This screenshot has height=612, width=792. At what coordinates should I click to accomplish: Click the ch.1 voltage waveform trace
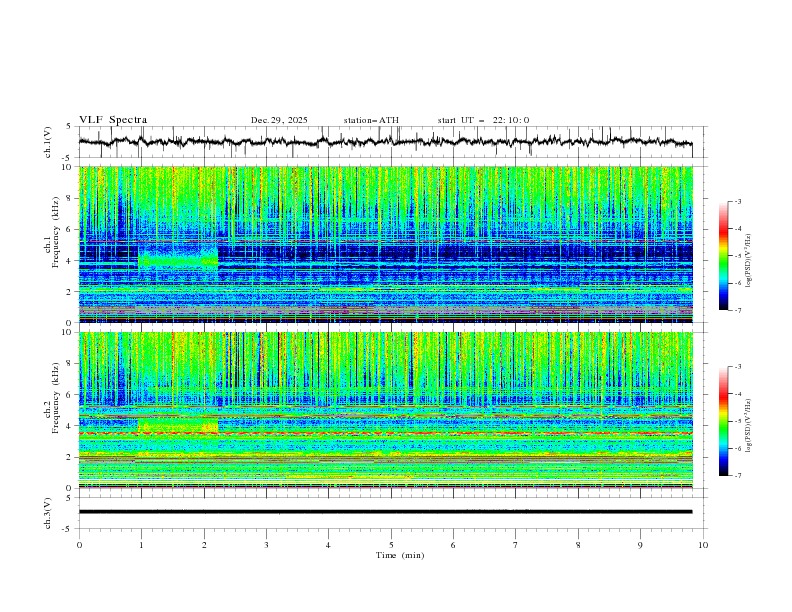385,142
